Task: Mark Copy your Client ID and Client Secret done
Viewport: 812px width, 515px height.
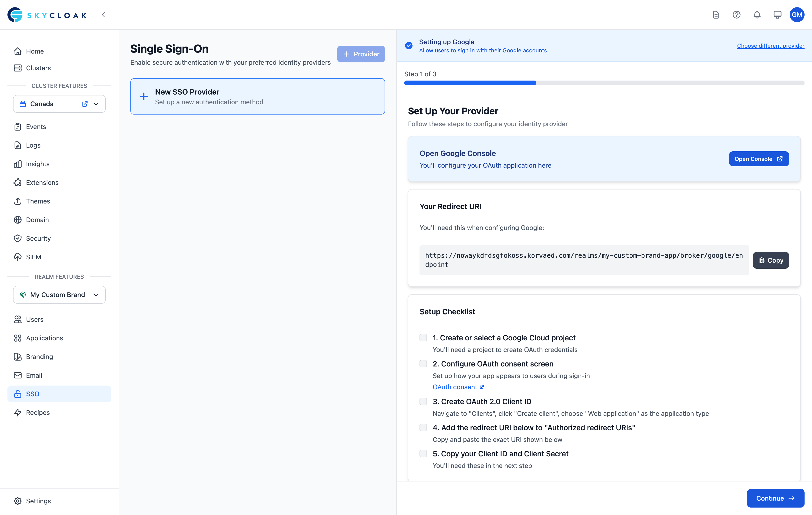Action: 423,454
